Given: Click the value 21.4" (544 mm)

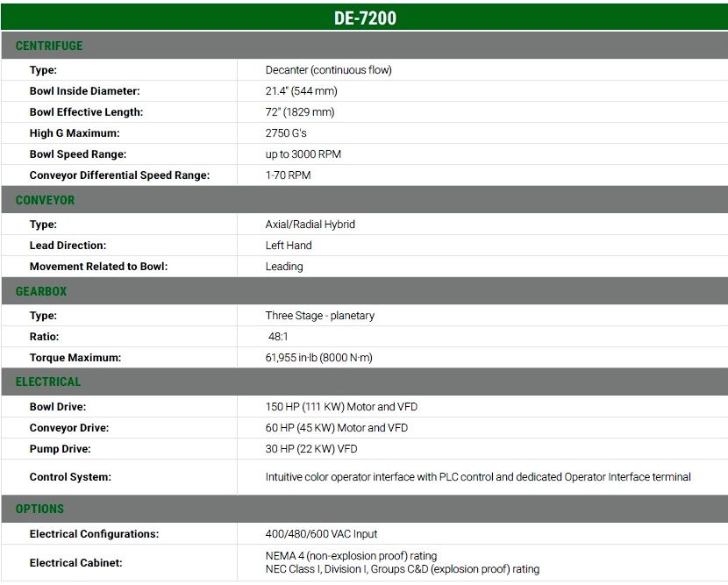Looking at the screenshot, I should point(302,91).
